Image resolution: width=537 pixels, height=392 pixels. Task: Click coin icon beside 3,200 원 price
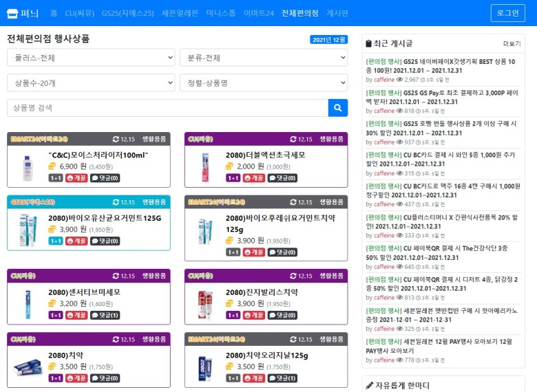click(x=52, y=303)
